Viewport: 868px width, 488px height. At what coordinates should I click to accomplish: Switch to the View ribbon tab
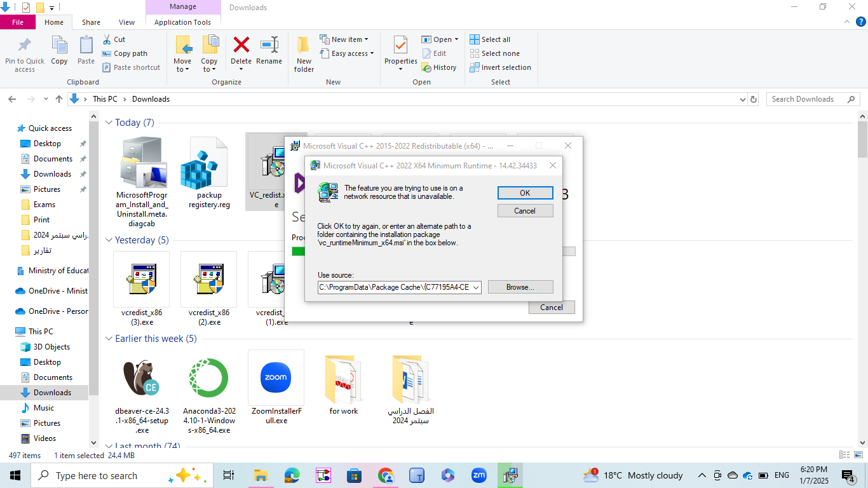(x=127, y=22)
